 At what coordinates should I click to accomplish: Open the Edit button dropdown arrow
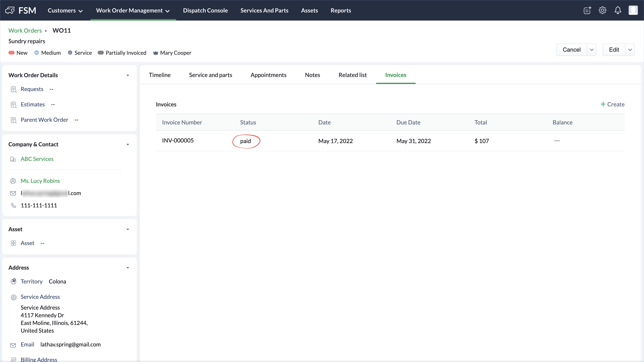point(630,50)
